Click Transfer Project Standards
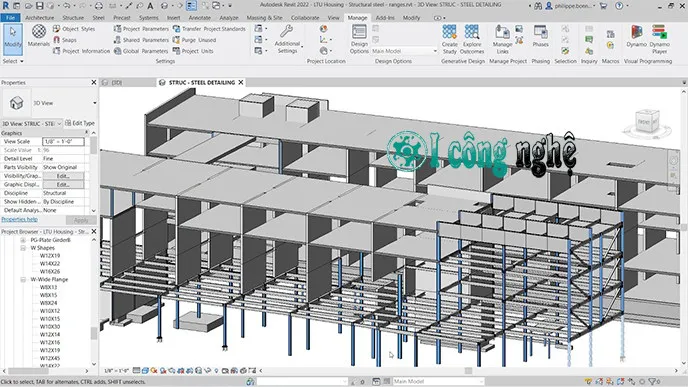The width and height of the screenshot is (688, 387). 209,29
